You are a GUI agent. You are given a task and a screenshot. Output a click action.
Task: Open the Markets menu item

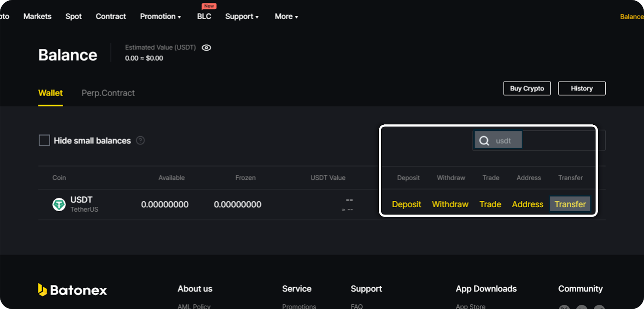pos(37,16)
